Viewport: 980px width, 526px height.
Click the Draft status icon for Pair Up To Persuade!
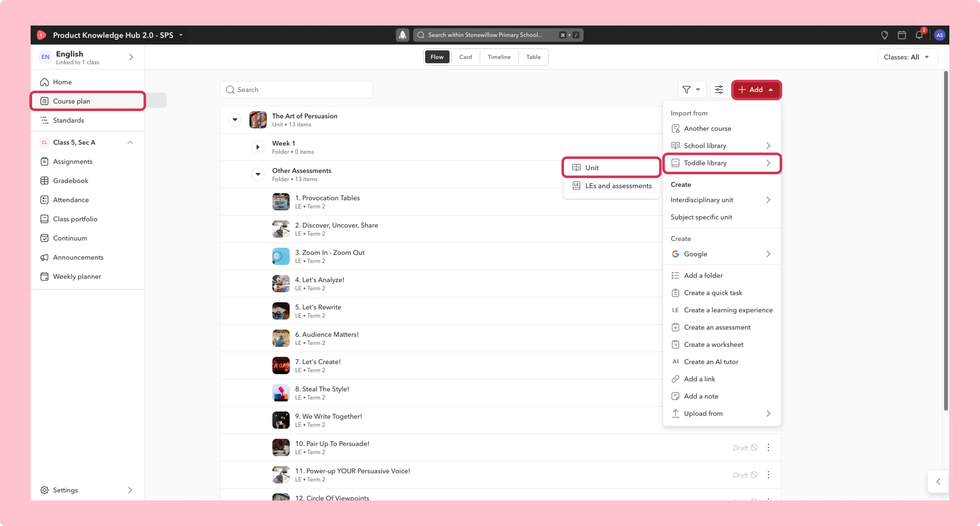[754, 448]
